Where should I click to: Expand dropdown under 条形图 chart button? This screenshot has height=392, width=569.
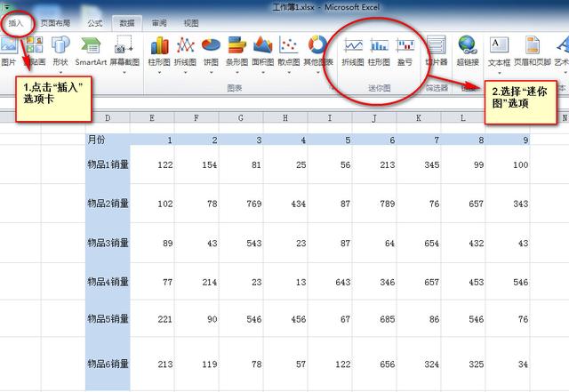pyautogui.click(x=237, y=73)
